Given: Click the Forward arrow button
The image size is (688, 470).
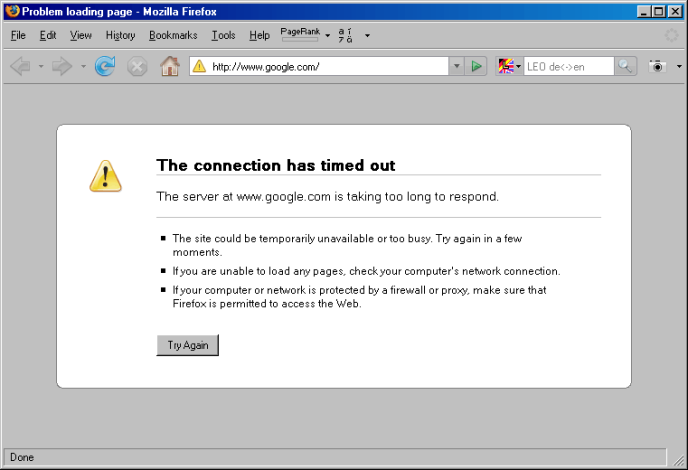Looking at the screenshot, I should (62, 67).
